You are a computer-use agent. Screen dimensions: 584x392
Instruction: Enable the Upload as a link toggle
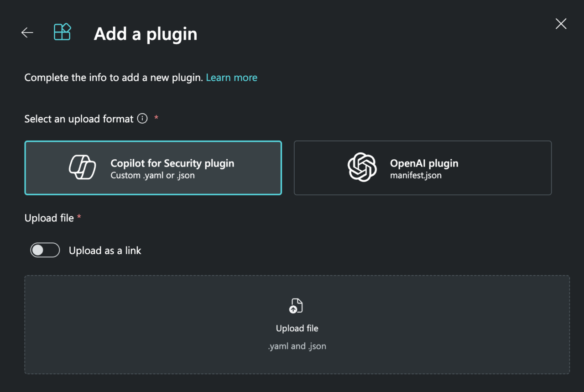click(44, 250)
